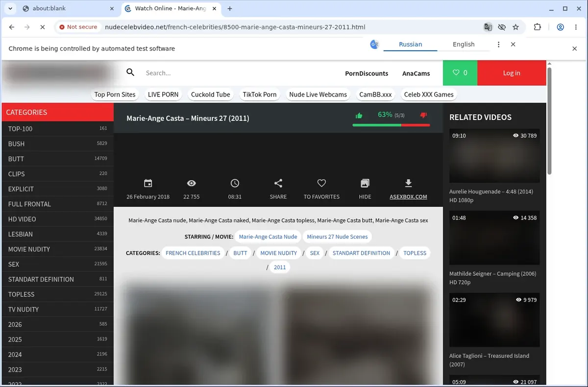Toggle the HIDE images icon
The width and height of the screenshot is (588, 387).
tap(365, 183)
